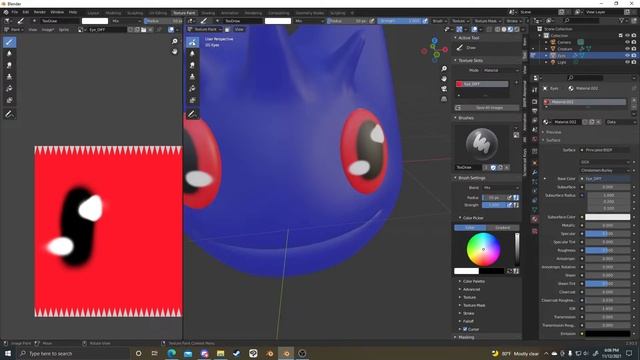This screenshot has height=360, width=640.
Task: Select the Draw brush in image editor toolbar
Action: 9,42
